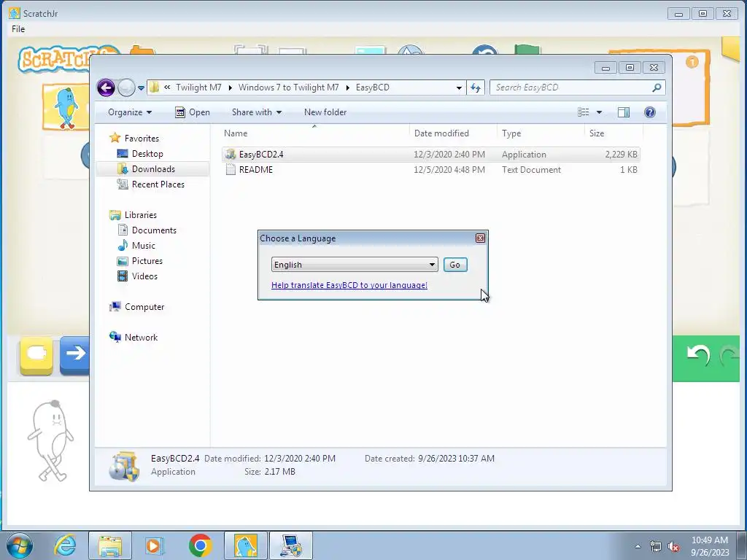Click the blue motion blocks arrow in ScratchJr
This screenshot has height=560, width=747.
75,354
